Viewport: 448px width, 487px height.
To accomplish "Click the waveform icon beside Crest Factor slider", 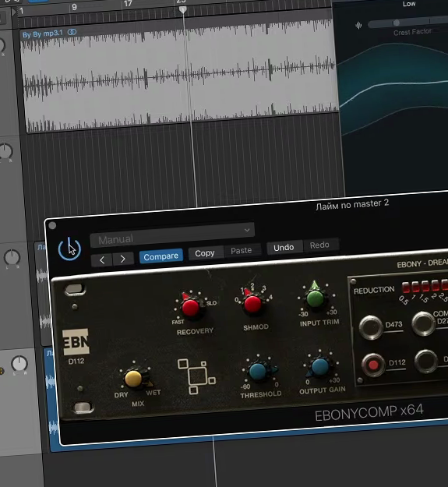I will pyautogui.click(x=358, y=26).
